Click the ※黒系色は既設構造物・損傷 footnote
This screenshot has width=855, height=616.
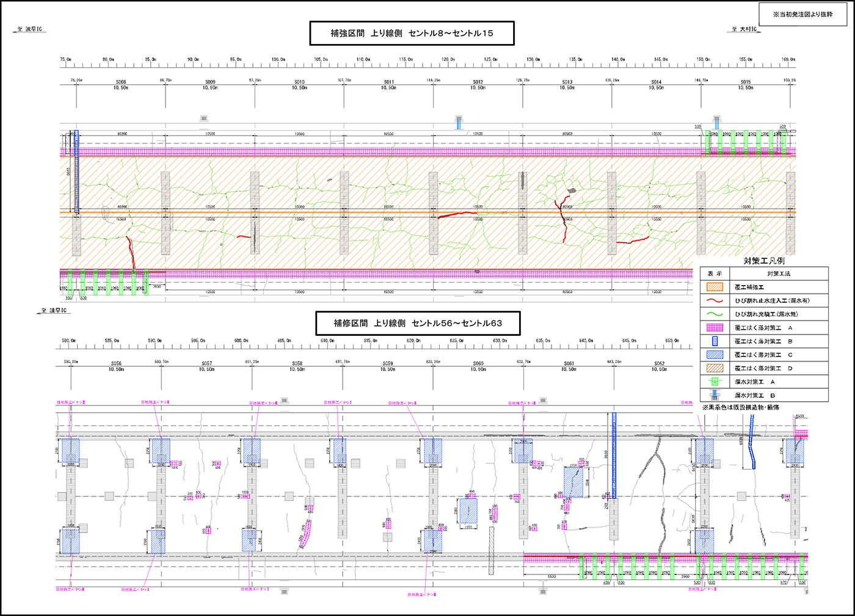click(x=740, y=407)
